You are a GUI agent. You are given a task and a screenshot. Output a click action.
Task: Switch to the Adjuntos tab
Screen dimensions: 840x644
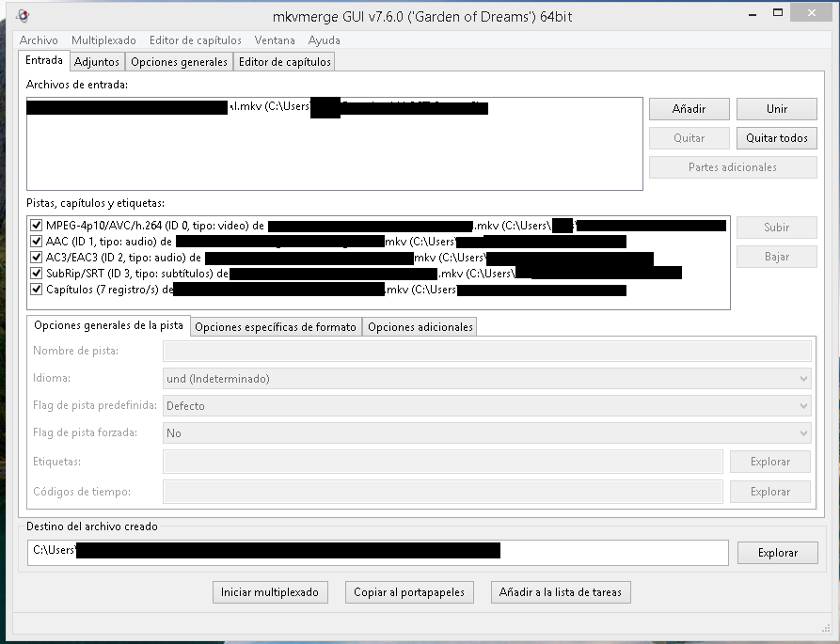97,61
